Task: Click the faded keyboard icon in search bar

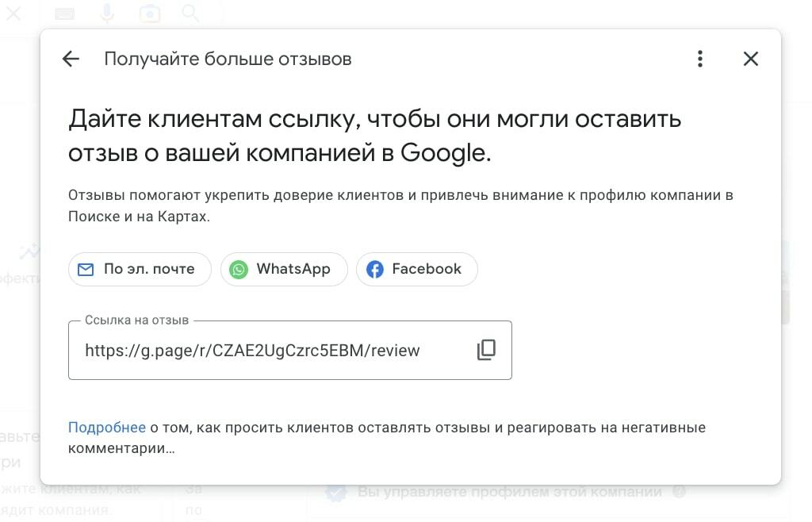Action: click(x=65, y=14)
